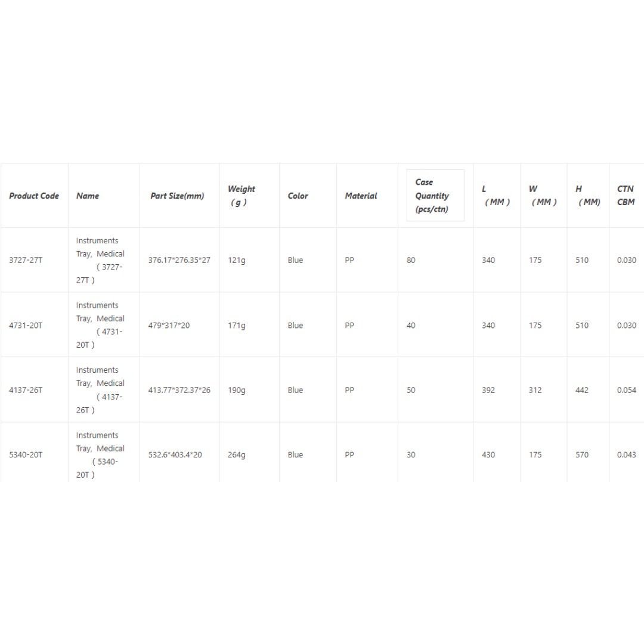The height and width of the screenshot is (644, 644).
Task: Click the Case Quantity (pcs/ctn) header box
Action: [435, 196]
